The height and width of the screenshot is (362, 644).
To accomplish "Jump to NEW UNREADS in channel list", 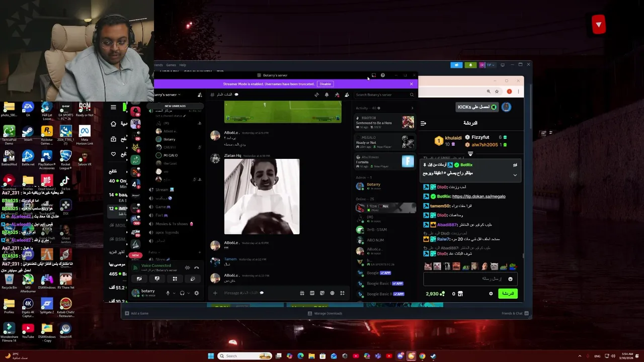I will pos(175,106).
